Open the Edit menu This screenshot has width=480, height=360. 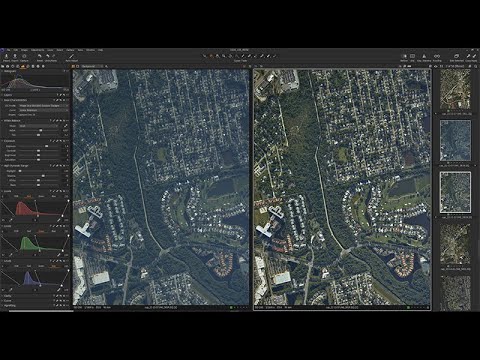[15, 50]
